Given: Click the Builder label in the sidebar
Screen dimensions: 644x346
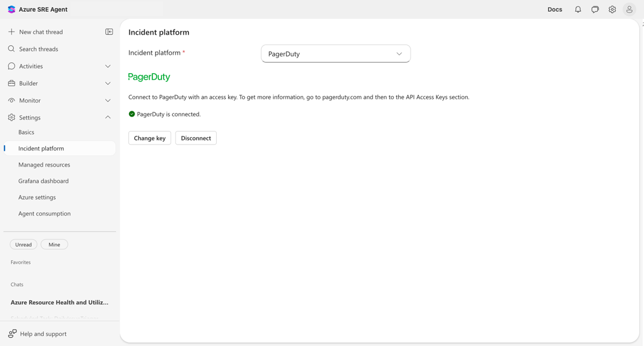Looking at the screenshot, I should click(28, 83).
